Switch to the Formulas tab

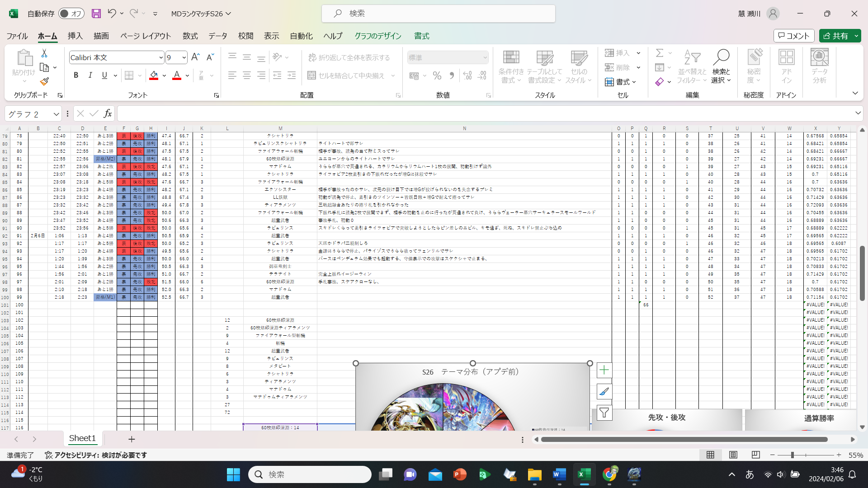190,36
